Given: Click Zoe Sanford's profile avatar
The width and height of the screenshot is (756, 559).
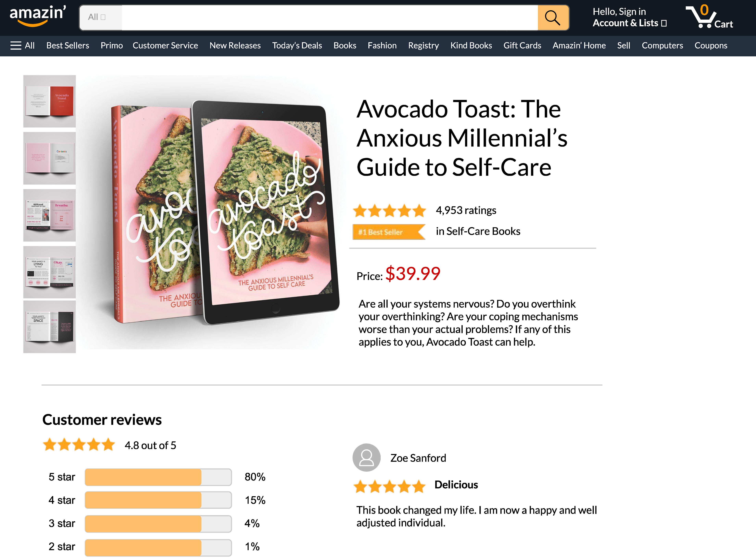Looking at the screenshot, I should point(366,457).
